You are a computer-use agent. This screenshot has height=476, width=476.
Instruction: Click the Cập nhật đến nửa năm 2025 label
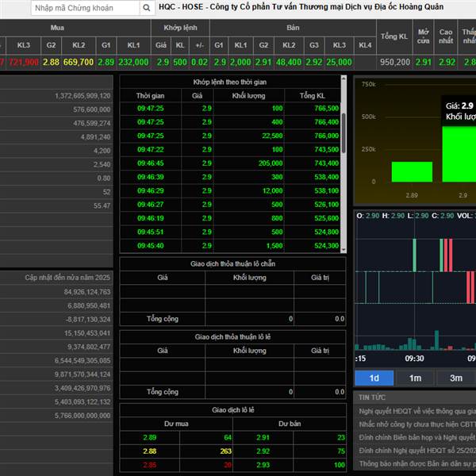[67, 278]
